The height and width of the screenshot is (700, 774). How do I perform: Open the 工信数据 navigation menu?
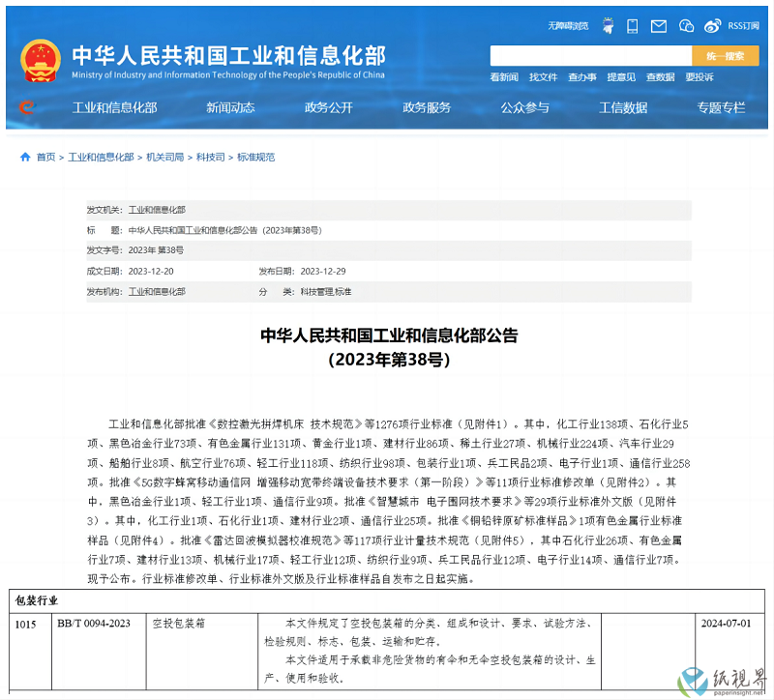[623, 107]
